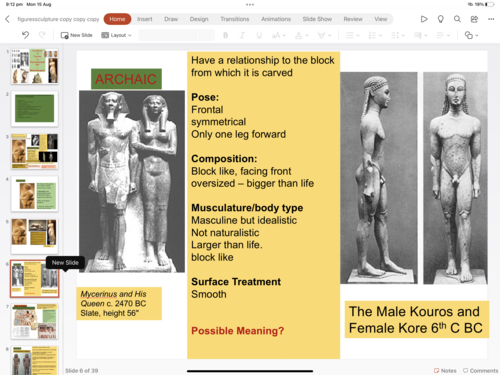Toggle underline formatting
Viewport: 500px width, 375px height.
click(259, 35)
